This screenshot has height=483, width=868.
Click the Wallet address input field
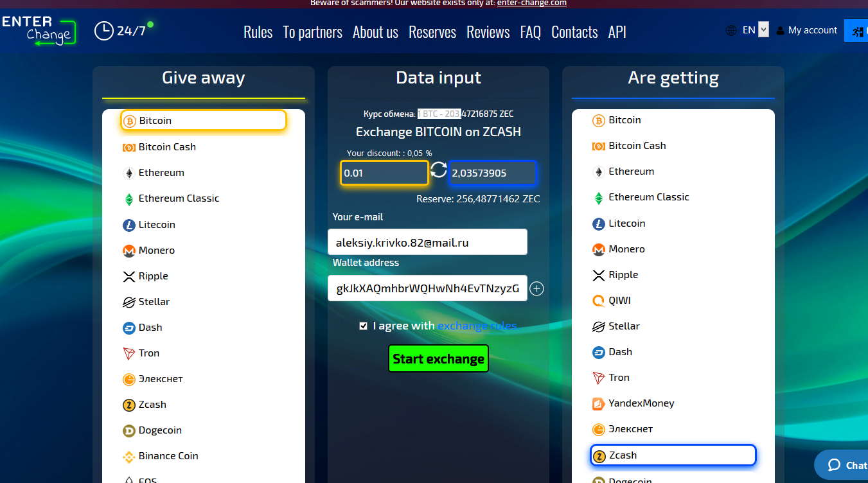point(427,288)
